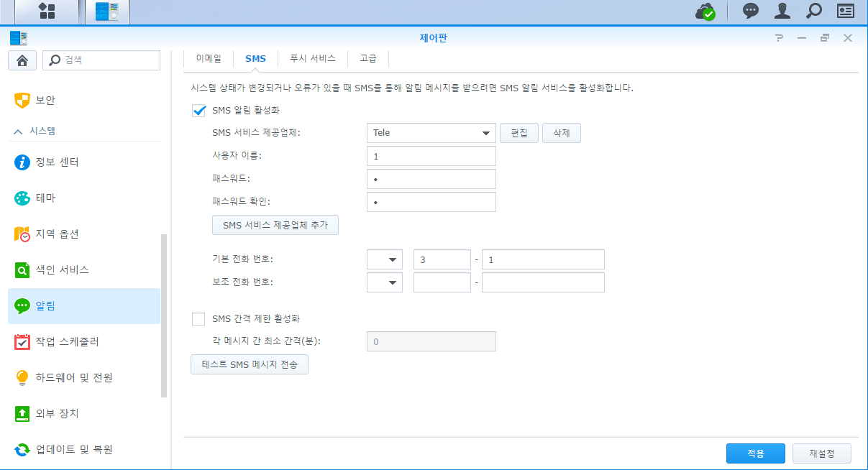Screen dimensions: 868x470
Task: Enable the SMS 간격 제한 활성화 checkbox
Action: coord(199,318)
